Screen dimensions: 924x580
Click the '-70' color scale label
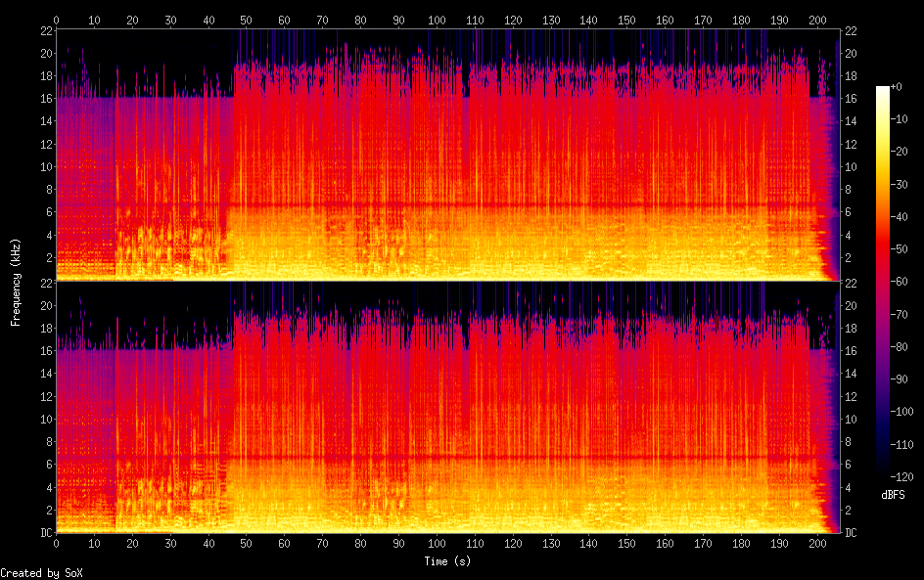899,314
